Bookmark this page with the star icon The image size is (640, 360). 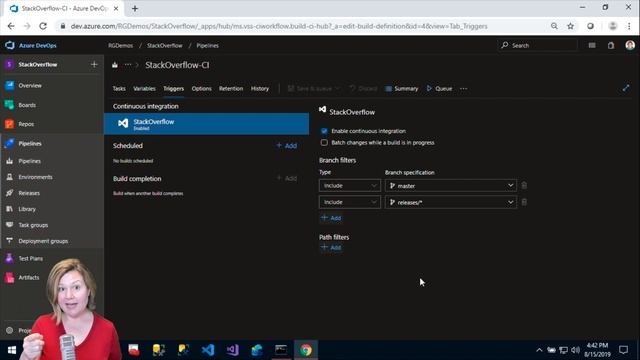tap(571, 26)
